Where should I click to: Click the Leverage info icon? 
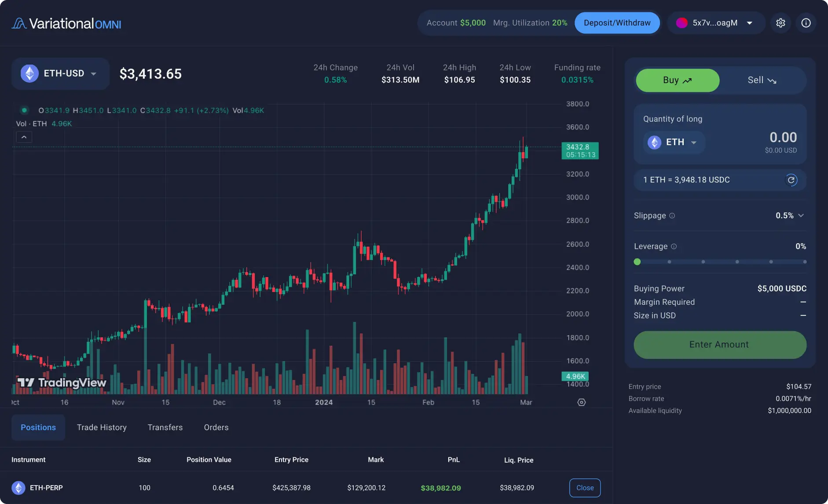coord(674,246)
